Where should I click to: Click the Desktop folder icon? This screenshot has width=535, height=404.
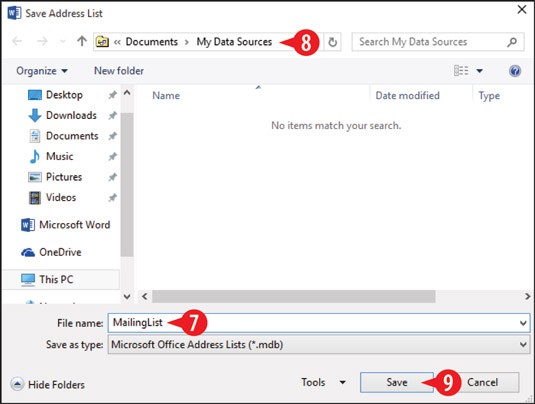(x=35, y=95)
